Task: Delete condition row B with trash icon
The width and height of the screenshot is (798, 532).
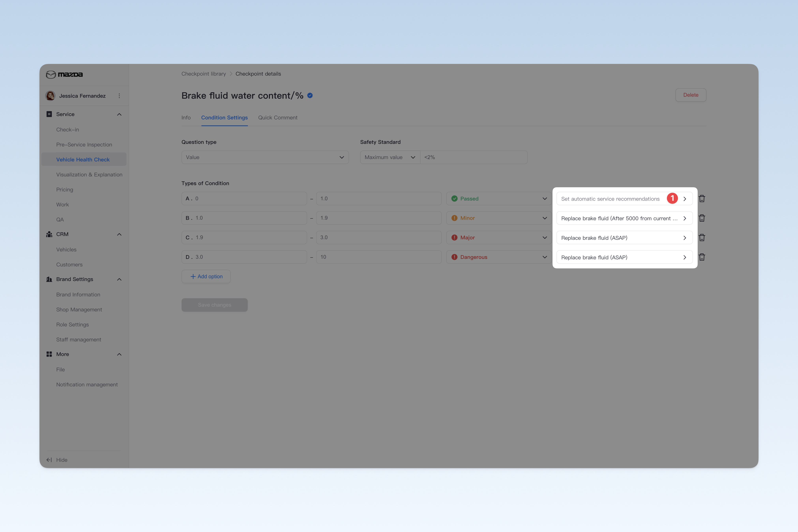Action: (702, 218)
